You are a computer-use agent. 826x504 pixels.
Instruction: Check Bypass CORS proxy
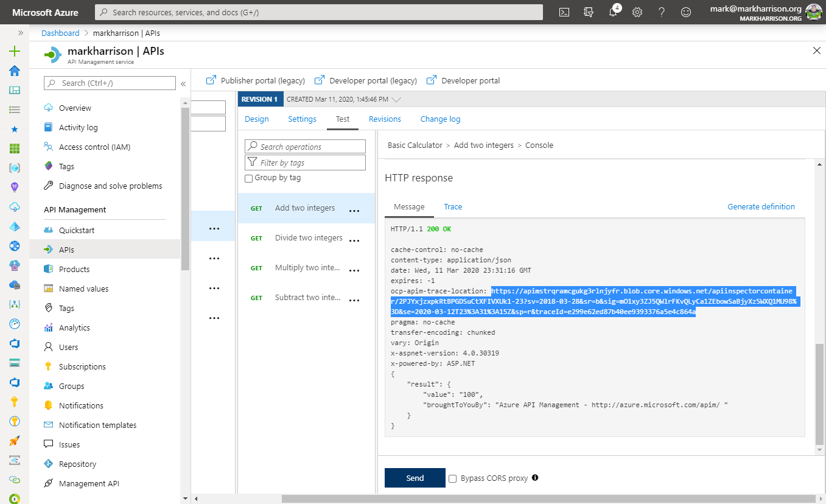coord(452,478)
